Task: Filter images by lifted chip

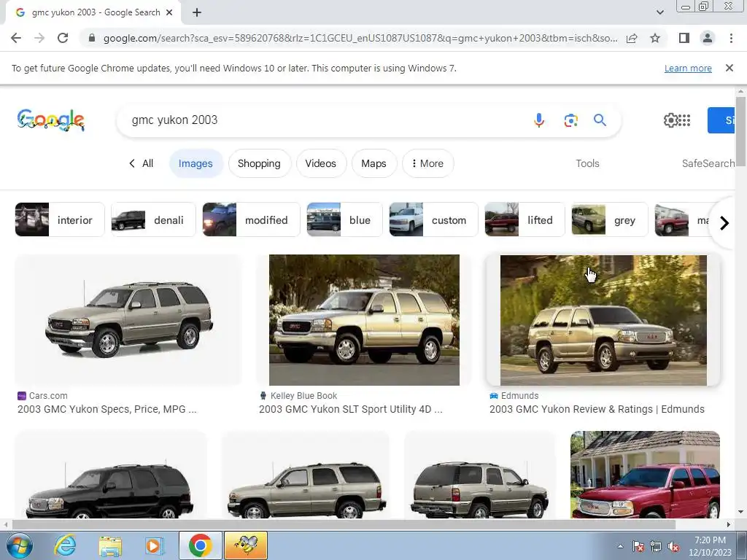Action: [x=525, y=219]
